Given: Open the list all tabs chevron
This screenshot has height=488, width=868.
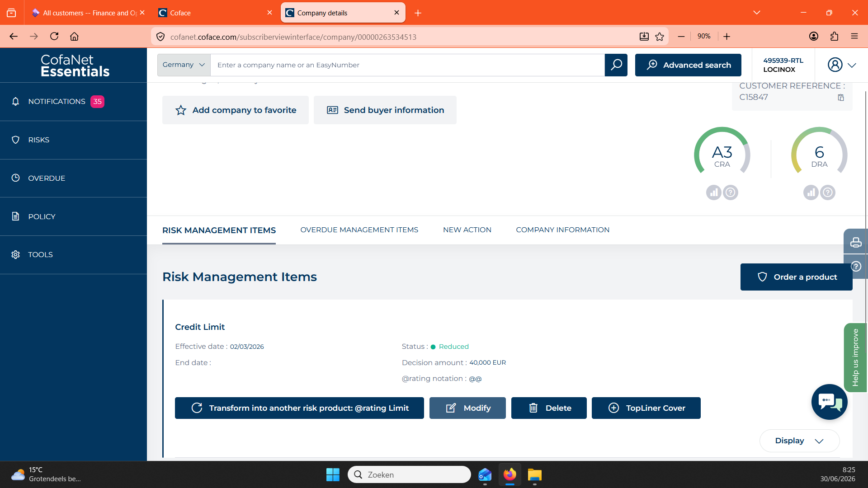Looking at the screenshot, I should pos(757,13).
